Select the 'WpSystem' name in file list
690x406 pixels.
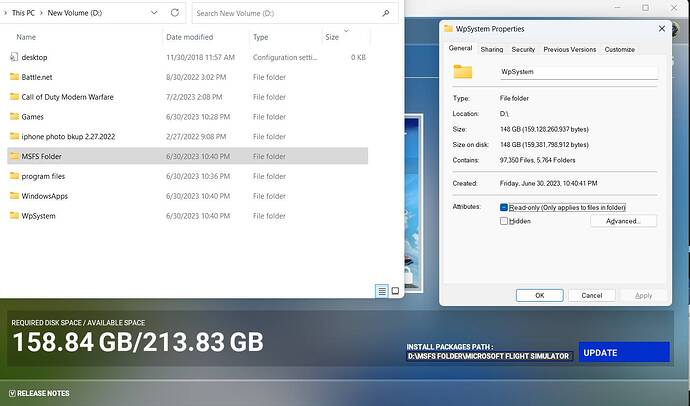coord(38,216)
